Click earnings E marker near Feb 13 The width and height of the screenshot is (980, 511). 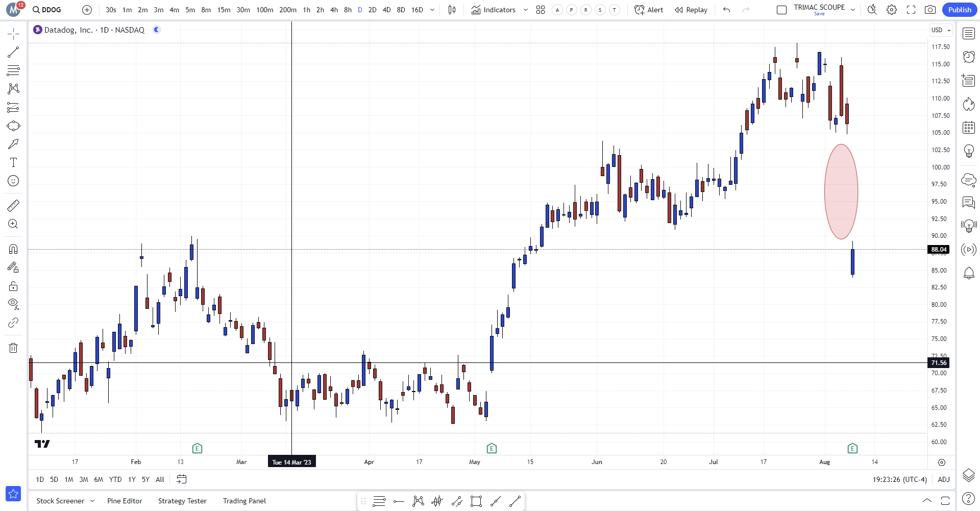coord(198,449)
